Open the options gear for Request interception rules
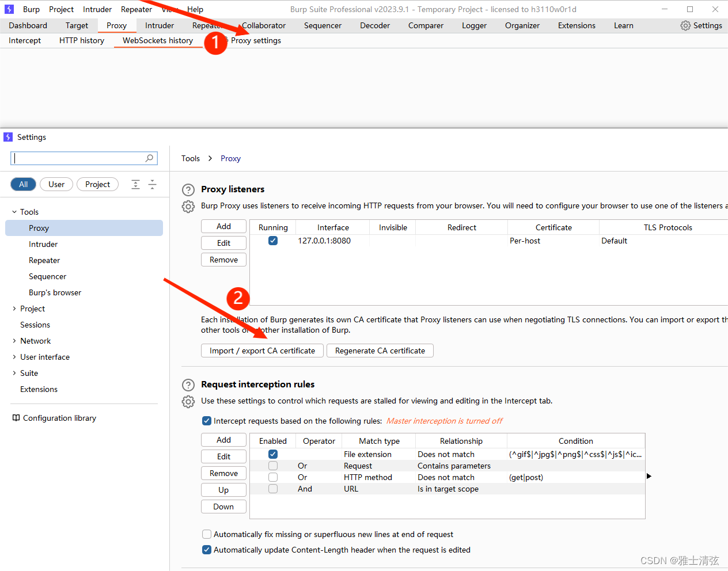This screenshot has width=728, height=571. tap(188, 402)
